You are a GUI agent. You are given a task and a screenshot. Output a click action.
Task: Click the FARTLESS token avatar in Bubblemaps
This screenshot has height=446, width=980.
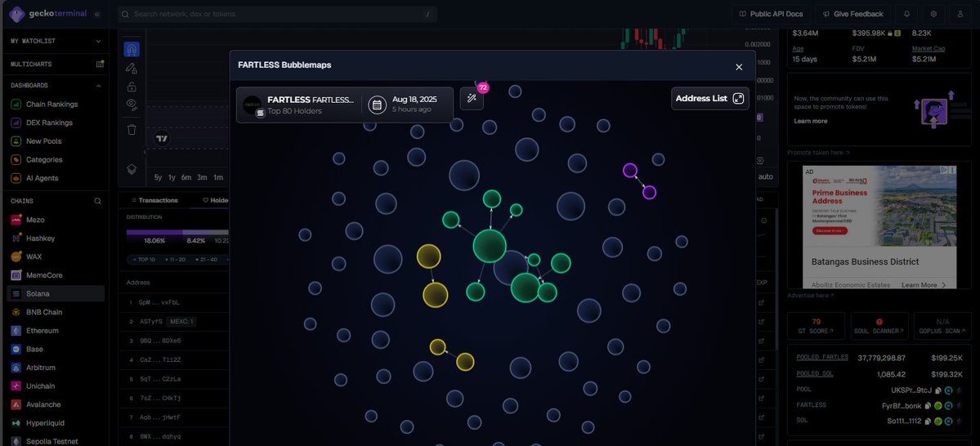point(252,105)
